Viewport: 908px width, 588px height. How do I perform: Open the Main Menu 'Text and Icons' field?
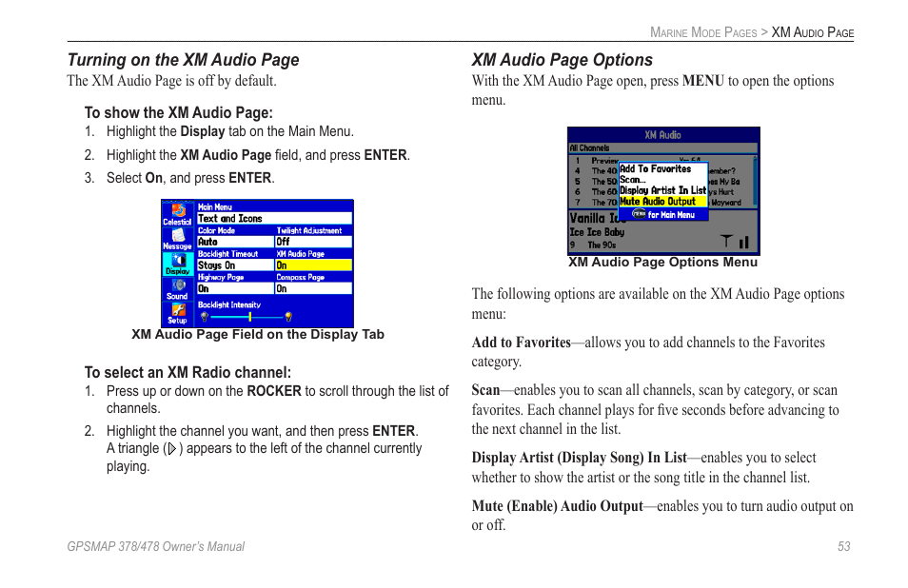coord(274,219)
